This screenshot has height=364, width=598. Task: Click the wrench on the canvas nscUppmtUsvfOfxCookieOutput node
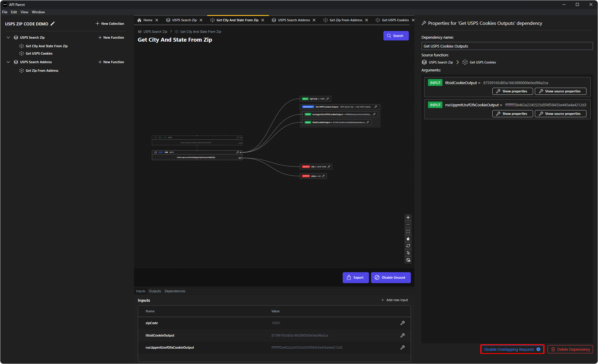coord(374,114)
